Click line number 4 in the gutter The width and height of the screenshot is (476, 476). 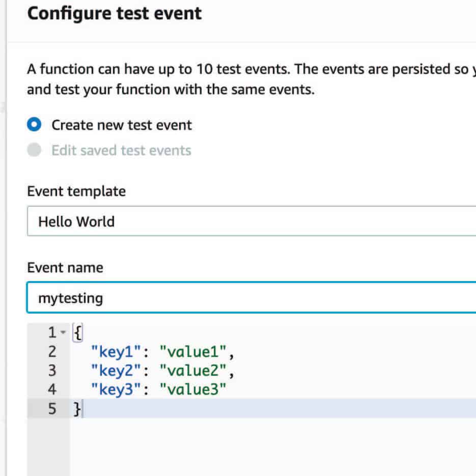[x=52, y=389]
